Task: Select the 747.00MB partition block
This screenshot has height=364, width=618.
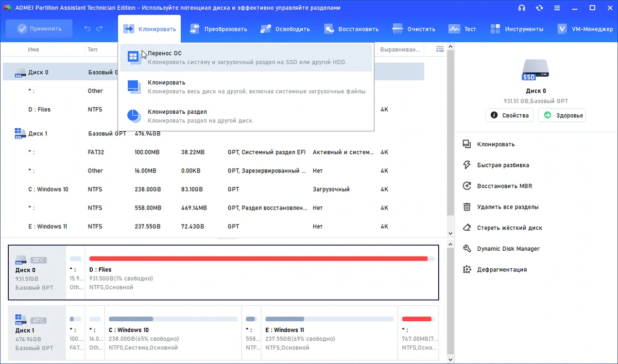Action: point(418,333)
